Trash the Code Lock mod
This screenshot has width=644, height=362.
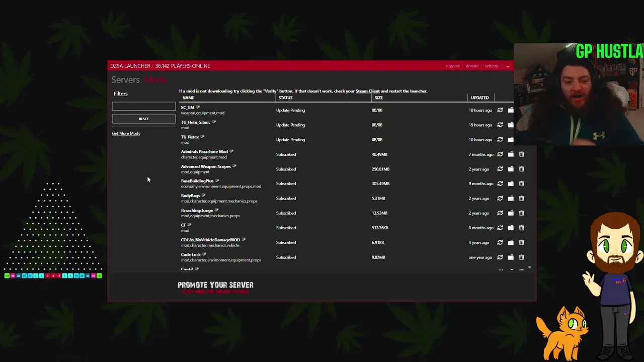[x=521, y=257]
